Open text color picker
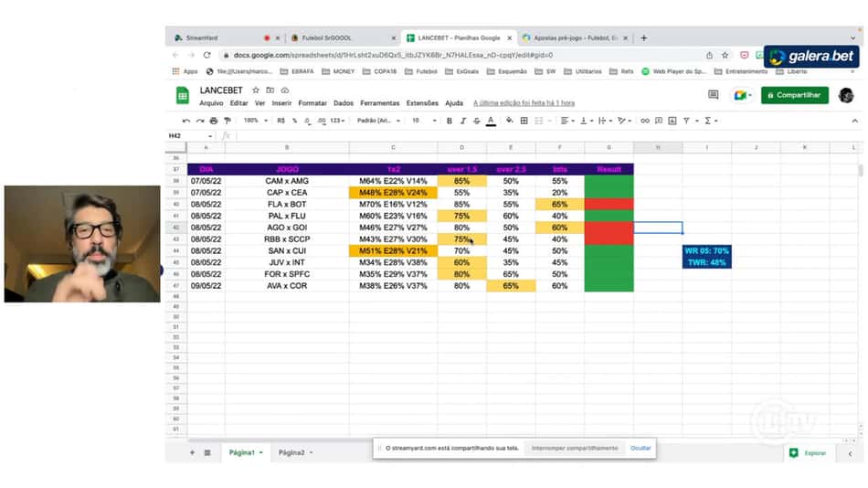This screenshot has height=488, width=868. tap(491, 121)
